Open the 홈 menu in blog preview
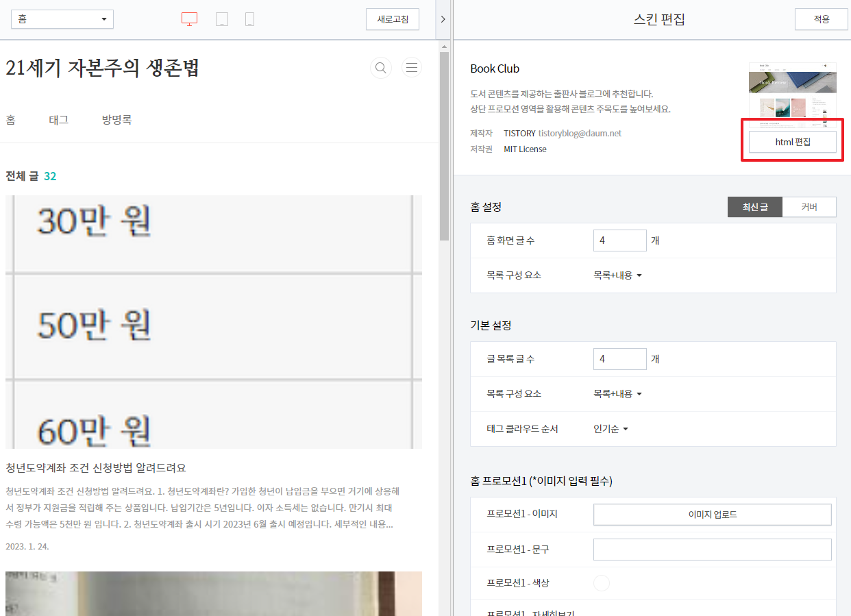851x616 pixels. (10, 120)
